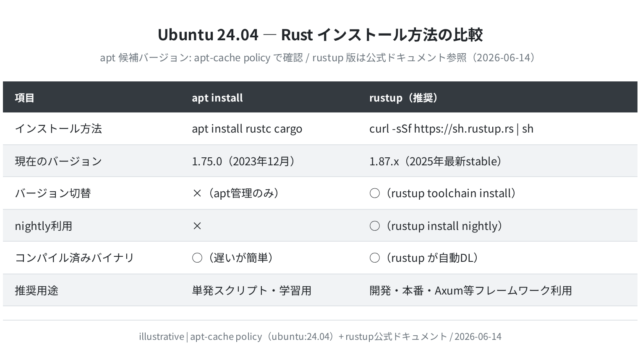
Task: Click the lone '×' in the nightly利用 row
Action: (x=197, y=226)
